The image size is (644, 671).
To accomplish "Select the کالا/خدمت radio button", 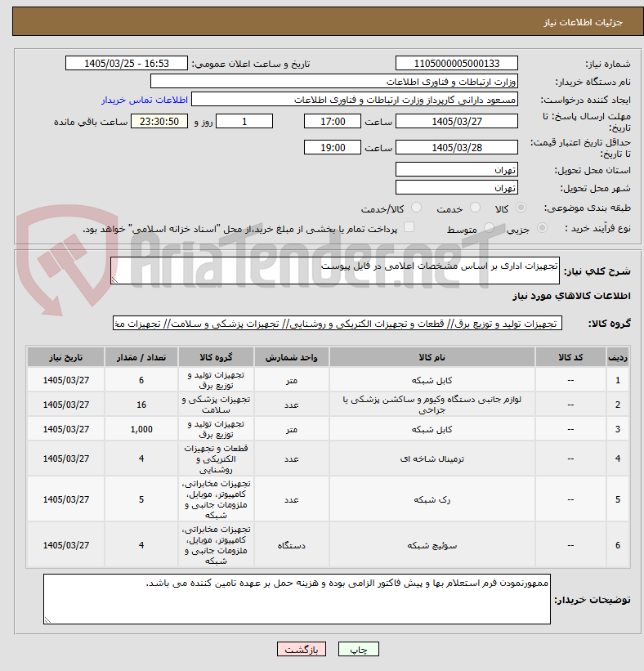I will pos(416,208).
